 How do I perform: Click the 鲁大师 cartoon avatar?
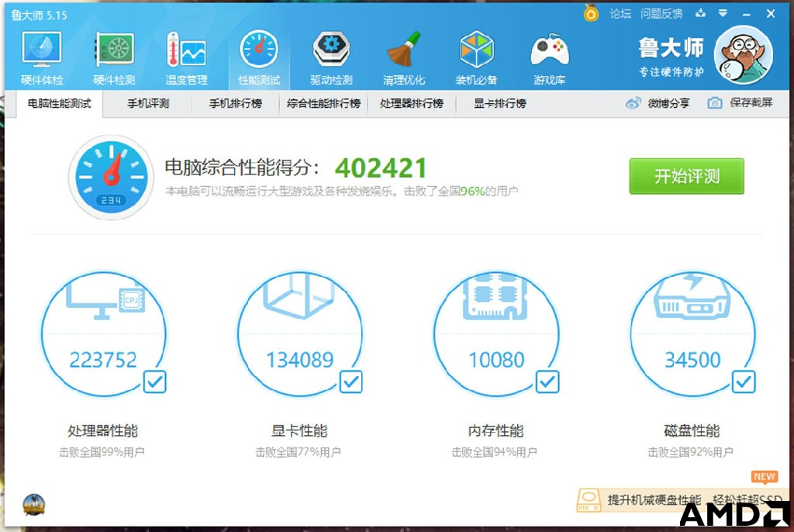[x=744, y=55]
